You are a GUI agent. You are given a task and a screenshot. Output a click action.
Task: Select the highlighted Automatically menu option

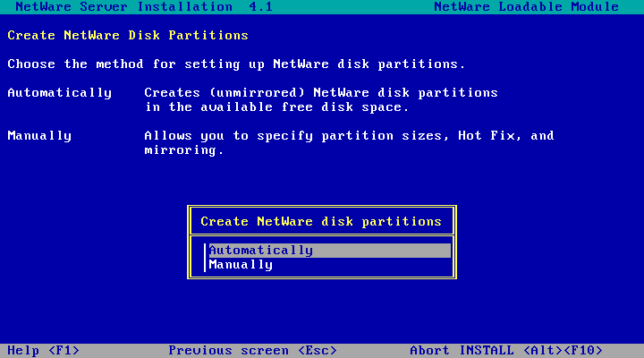[329, 251]
